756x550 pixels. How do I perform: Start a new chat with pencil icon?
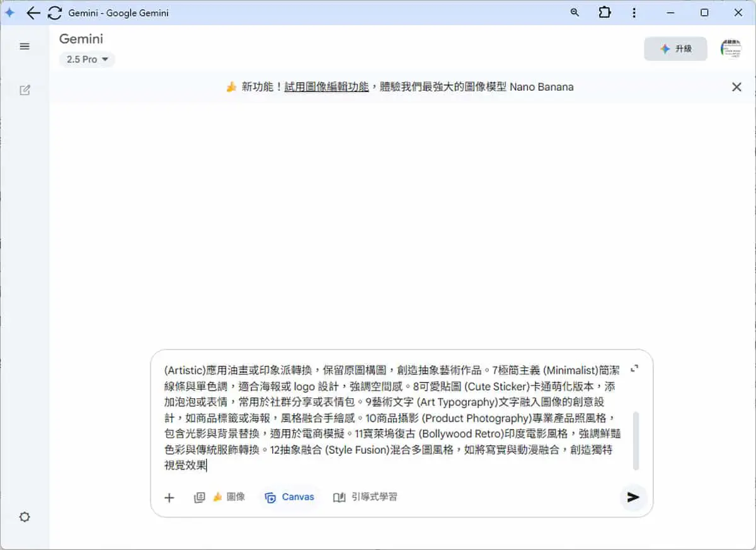[25, 90]
